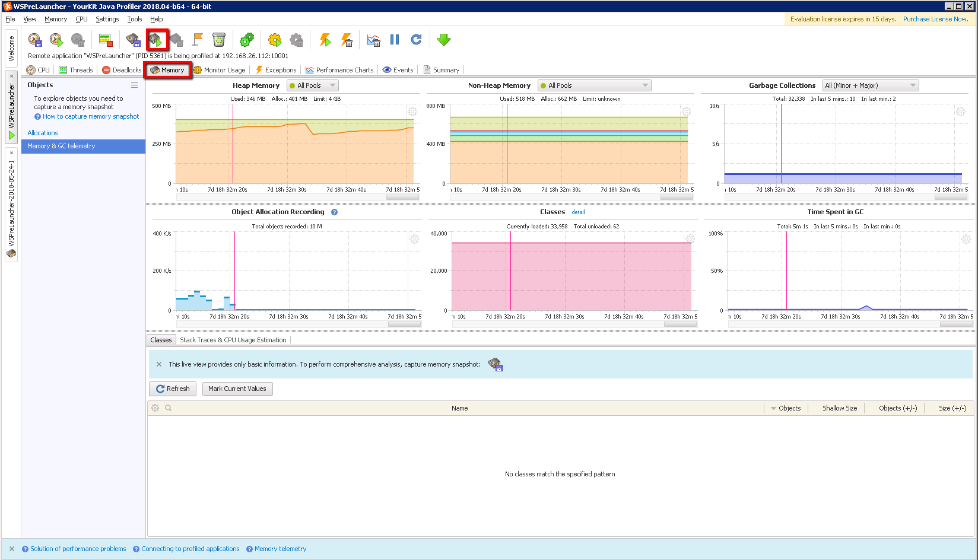Open Purchase License Now link

935,19
